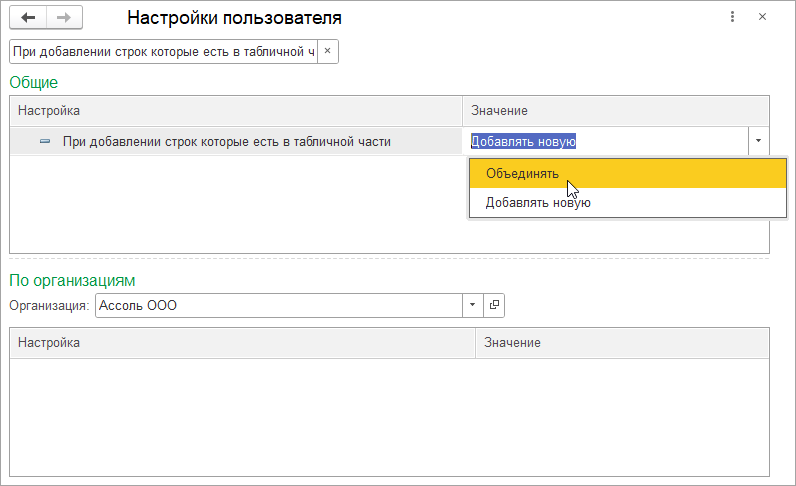Screen dimensions: 796x486
Task: Close the Настройки пользователя window
Action: pos(763,18)
